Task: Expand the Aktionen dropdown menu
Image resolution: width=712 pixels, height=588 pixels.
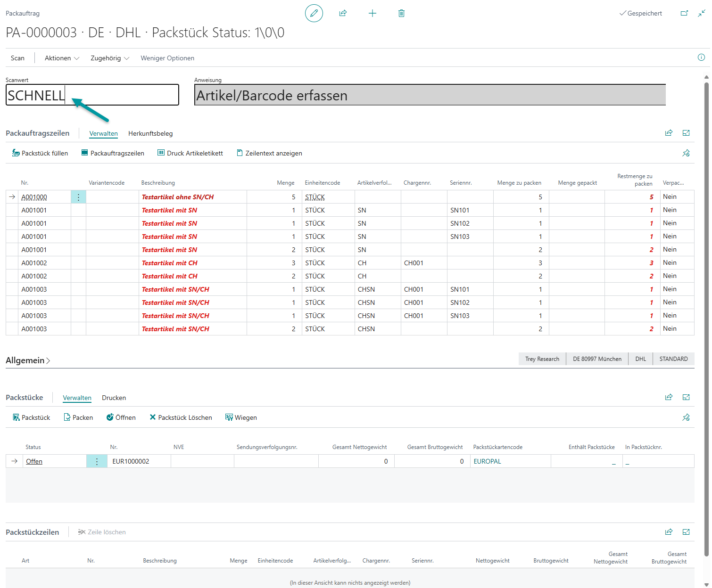Action: pyautogui.click(x=62, y=58)
